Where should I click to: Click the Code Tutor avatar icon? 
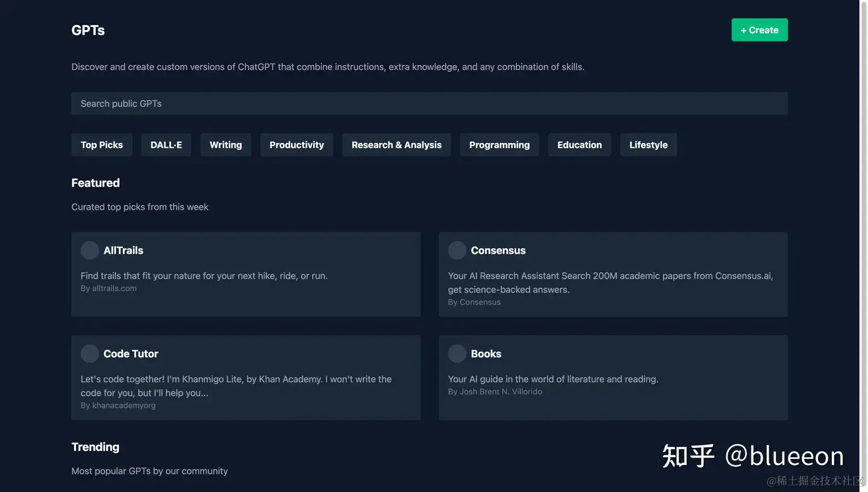pyautogui.click(x=90, y=354)
